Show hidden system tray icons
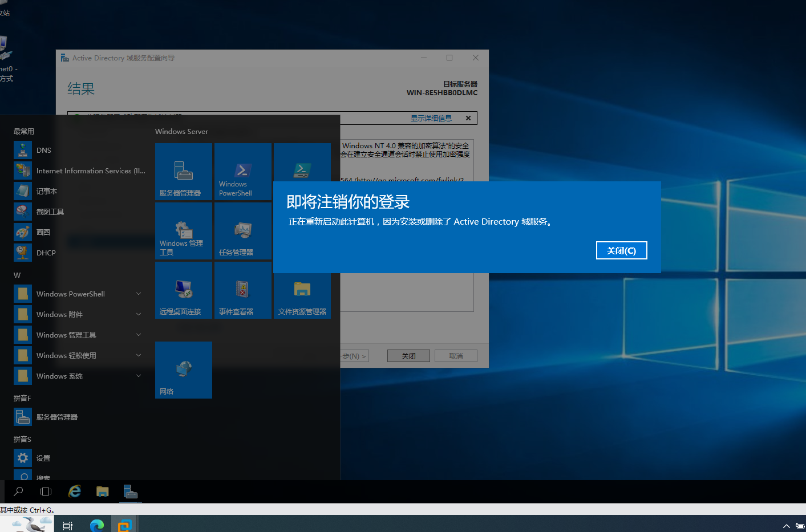Image resolution: width=806 pixels, height=532 pixels. pyautogui.click(x=786, y=526)
